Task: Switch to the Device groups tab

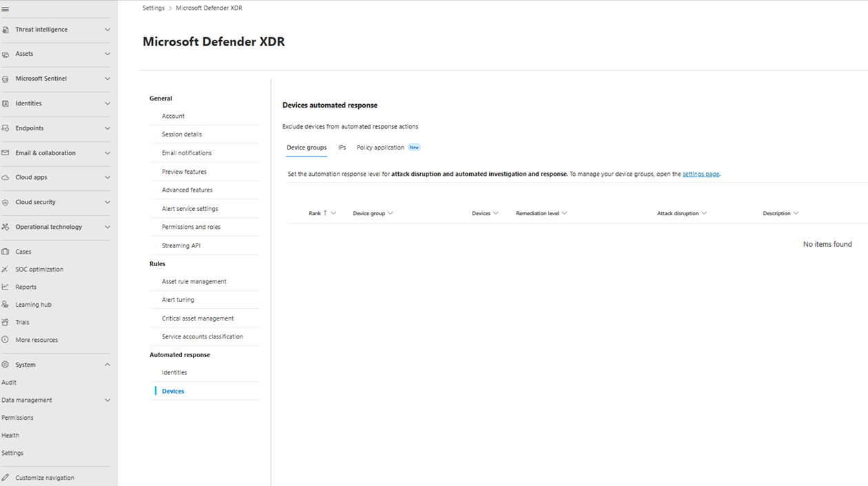Action: coord(307,148)
